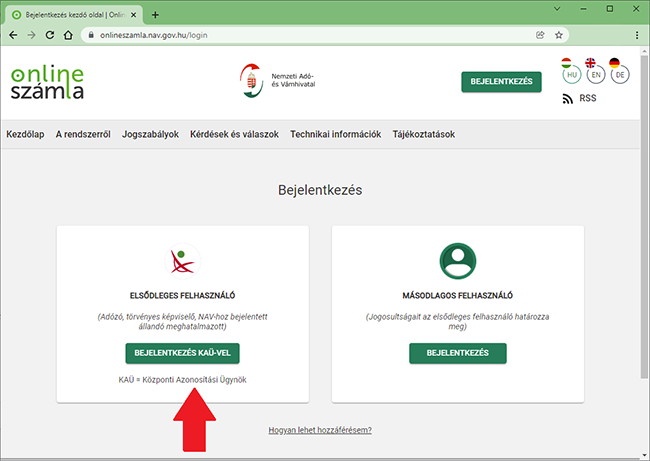This screenshot has width=650, height=461.
Task: Open Kérdések és válaszok menu item
Action: tap(234, 134)
